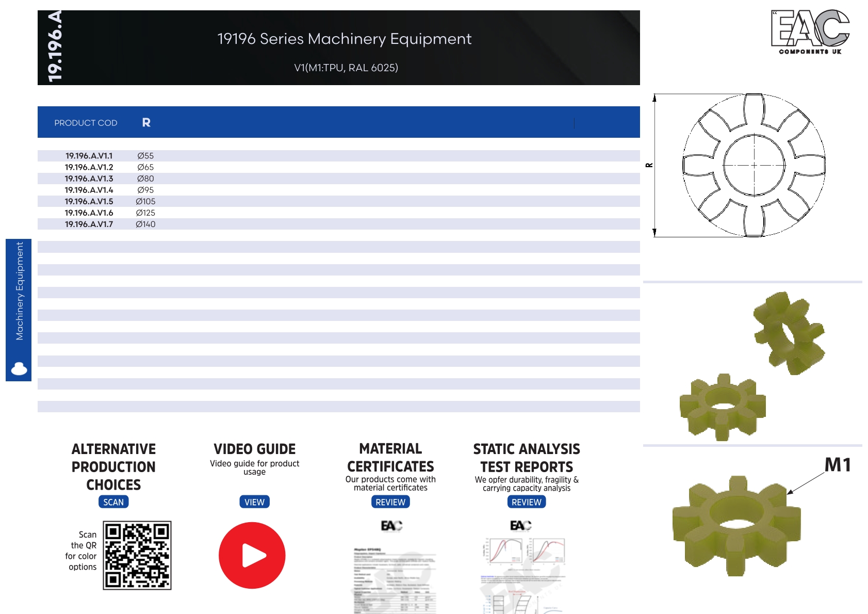Select product code 19.196.A.V1.4
The image size is (868, 614).
click(x=89, y=190)
